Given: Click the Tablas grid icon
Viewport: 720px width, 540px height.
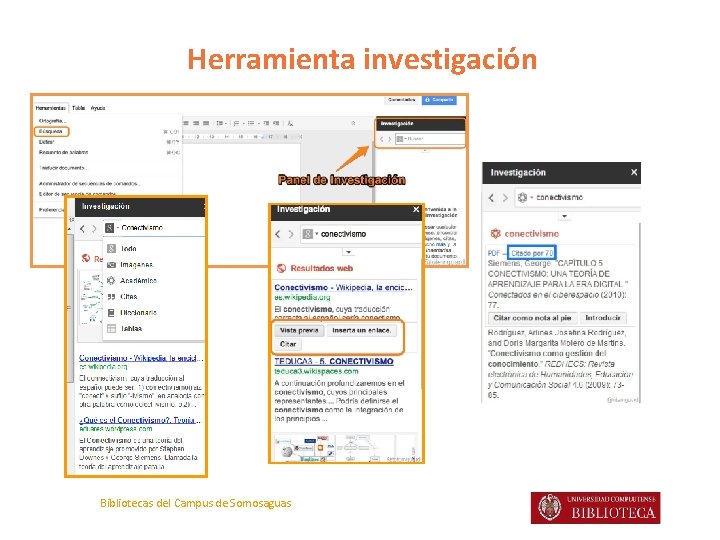Looking at the screenshot, I should click(x=111, y=329).
